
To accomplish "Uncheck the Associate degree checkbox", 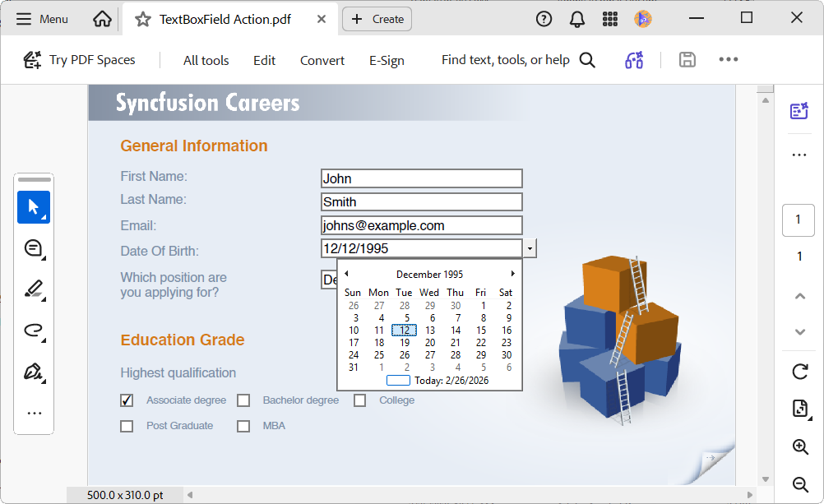I will pyautogui.click(x=126, y=400).
